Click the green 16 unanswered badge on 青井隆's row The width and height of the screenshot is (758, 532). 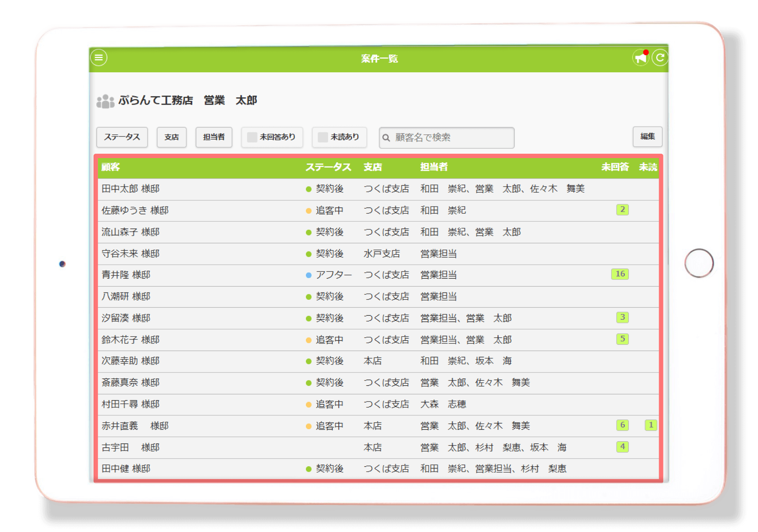pyautogui.click(x=621, y=275)
